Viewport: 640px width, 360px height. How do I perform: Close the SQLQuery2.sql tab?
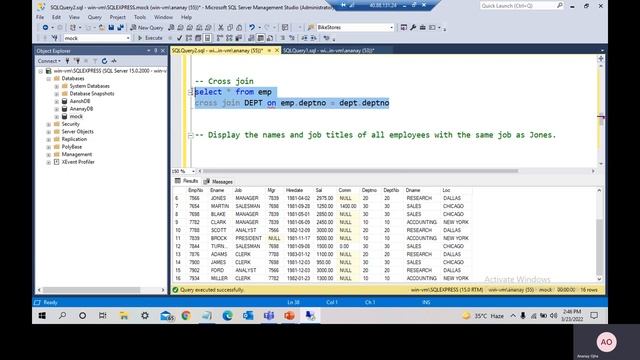pos(277,51)
